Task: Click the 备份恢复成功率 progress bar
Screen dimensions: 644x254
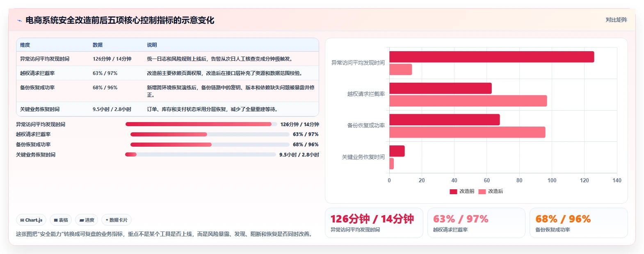Action: click(x=210, y=145)
